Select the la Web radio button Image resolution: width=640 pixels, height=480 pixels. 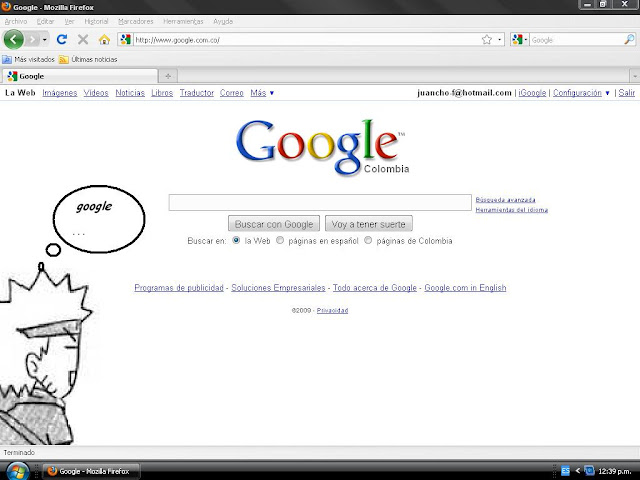click(x=236, y=240)
